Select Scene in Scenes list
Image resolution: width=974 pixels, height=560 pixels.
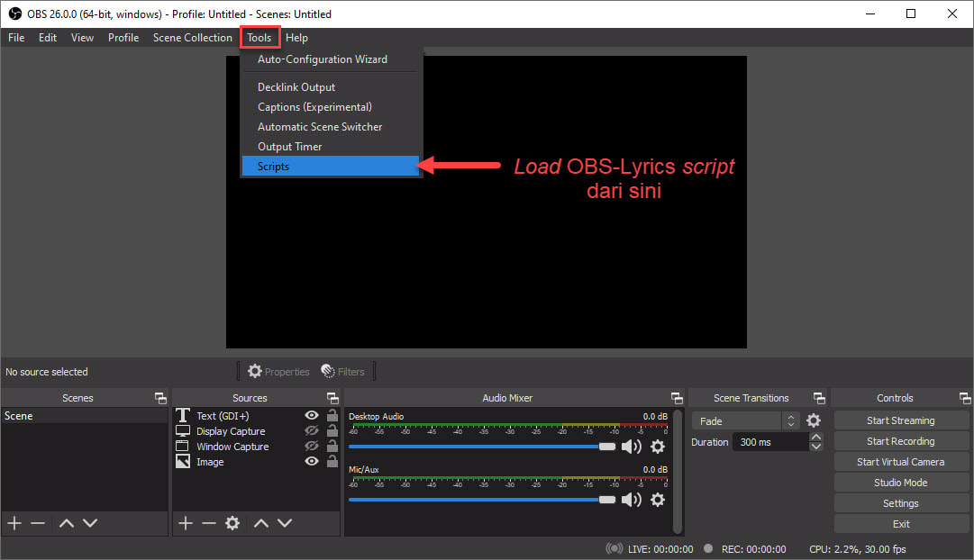tap(85, 415)
